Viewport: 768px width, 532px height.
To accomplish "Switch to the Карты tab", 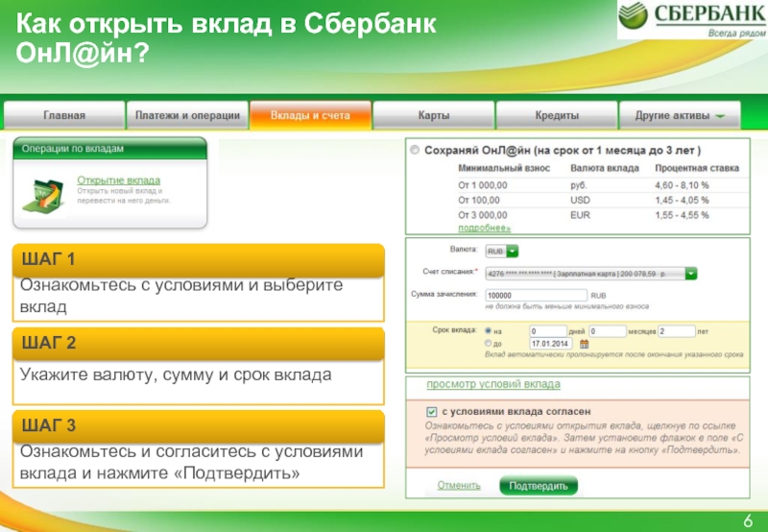I will click(434, 115).
